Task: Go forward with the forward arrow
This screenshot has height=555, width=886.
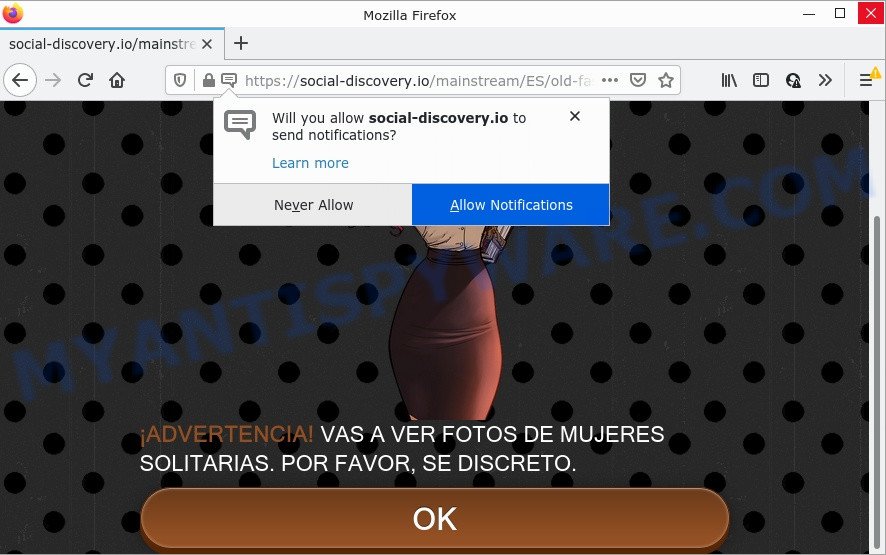Action: point(53,80)
